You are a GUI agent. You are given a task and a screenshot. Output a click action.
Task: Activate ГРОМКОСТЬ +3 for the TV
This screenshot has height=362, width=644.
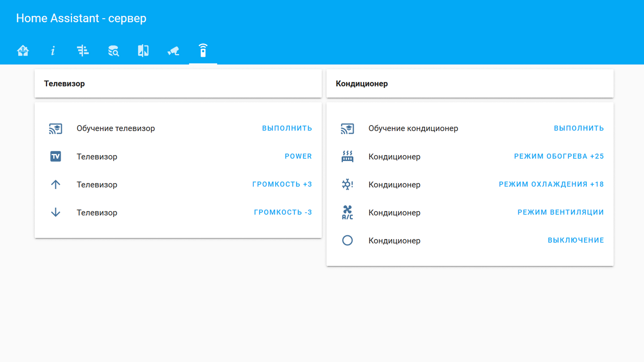282,184
